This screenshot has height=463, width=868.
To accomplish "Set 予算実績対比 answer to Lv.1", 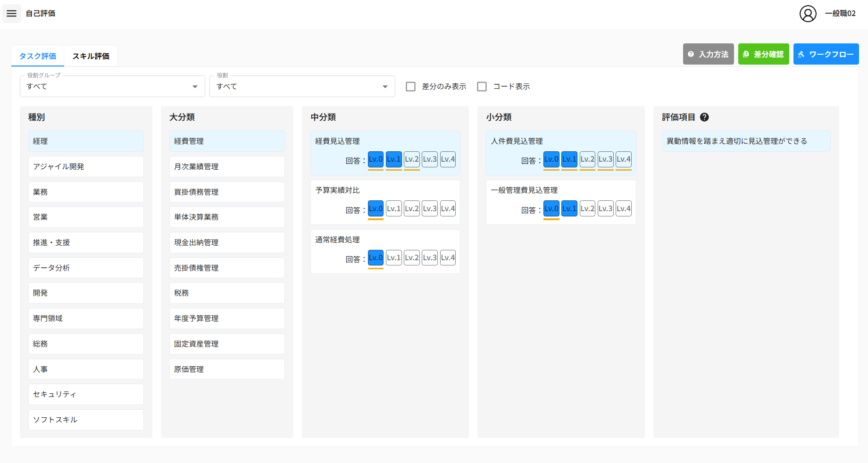I will (x=393, y=208).
